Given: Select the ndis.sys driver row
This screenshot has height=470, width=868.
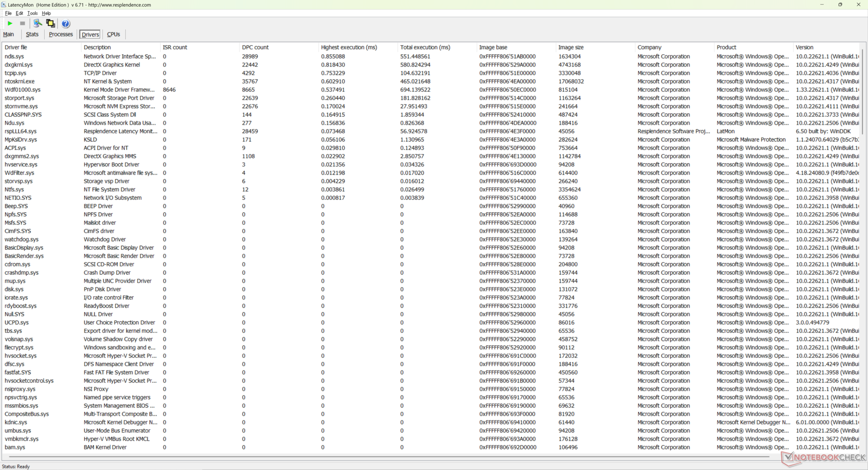Looking at the screenshot, I should tap(14, 57).
